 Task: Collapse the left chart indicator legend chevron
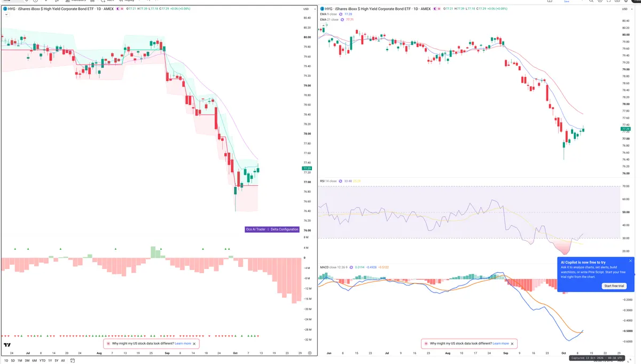[x=6, y=14]
